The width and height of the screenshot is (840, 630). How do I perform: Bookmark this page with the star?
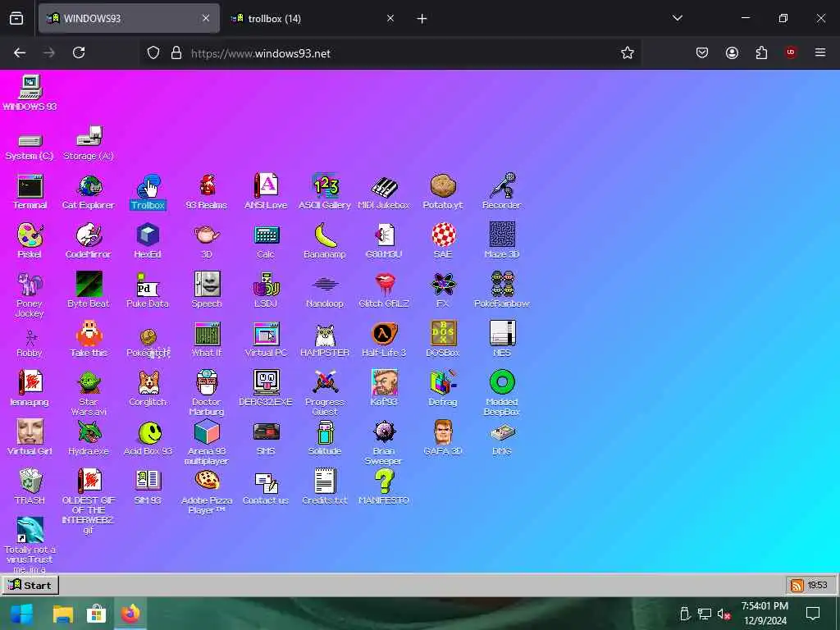628,52
